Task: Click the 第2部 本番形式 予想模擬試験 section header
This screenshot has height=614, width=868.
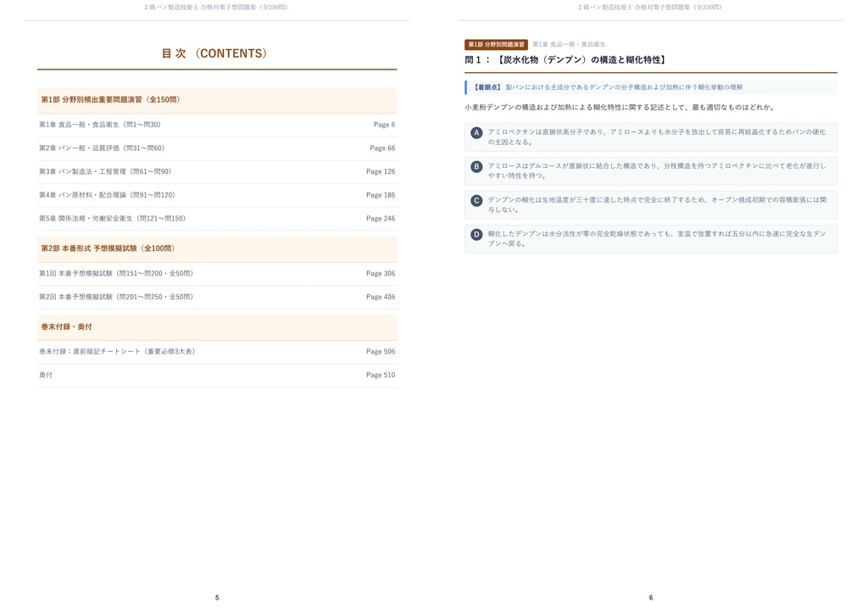Action: (x=217, y=248)
